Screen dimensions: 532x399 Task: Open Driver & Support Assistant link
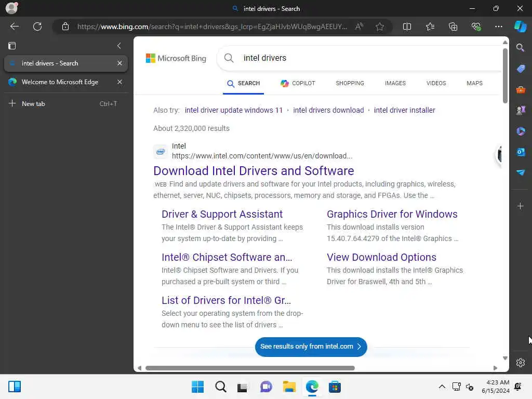click(222, 214)
